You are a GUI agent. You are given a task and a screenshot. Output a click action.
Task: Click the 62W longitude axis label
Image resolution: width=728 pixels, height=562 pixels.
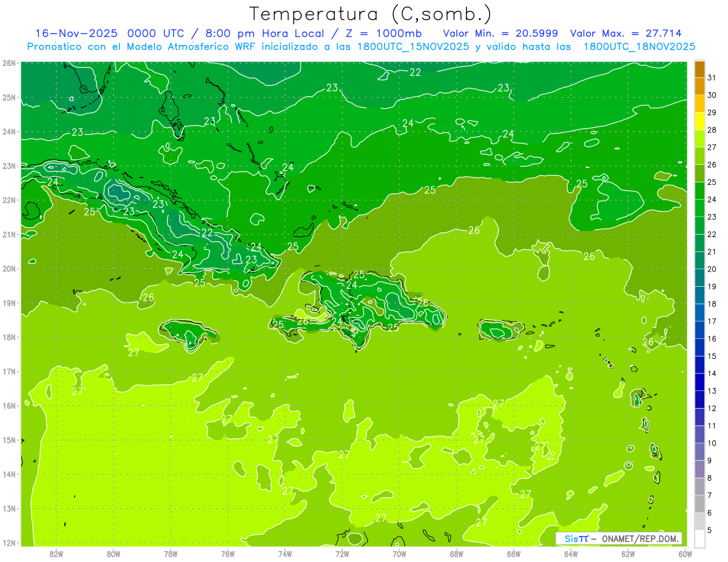pyautogui.click(x=628, y=553)
